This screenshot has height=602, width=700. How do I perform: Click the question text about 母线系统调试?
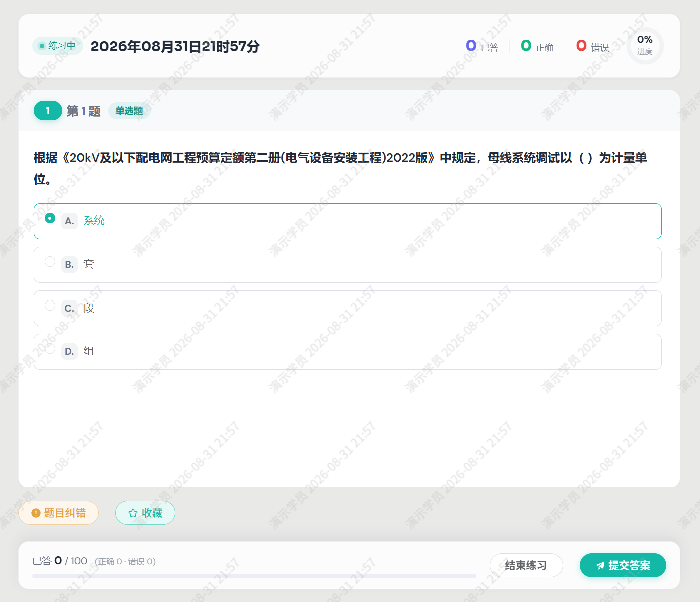coord(340,168)
